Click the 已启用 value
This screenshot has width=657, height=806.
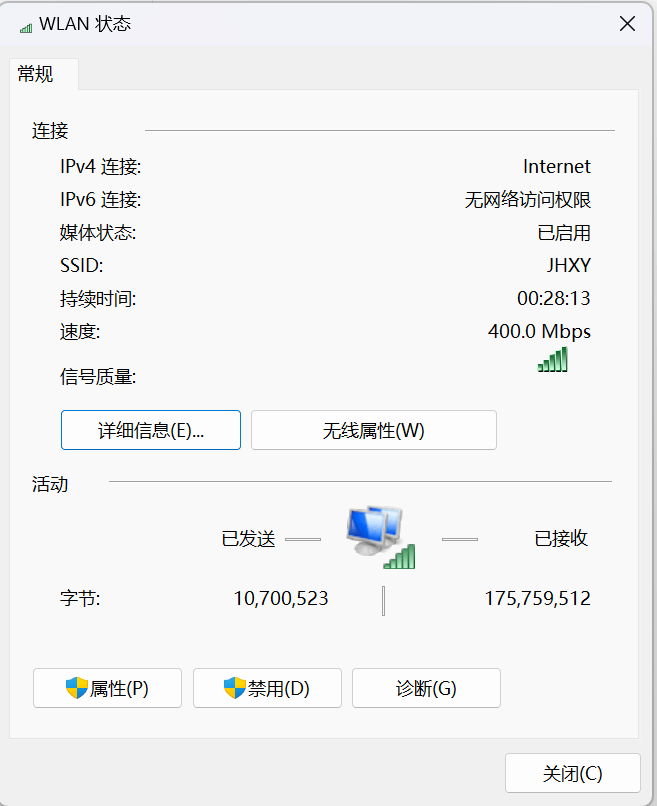pos(564,232)
